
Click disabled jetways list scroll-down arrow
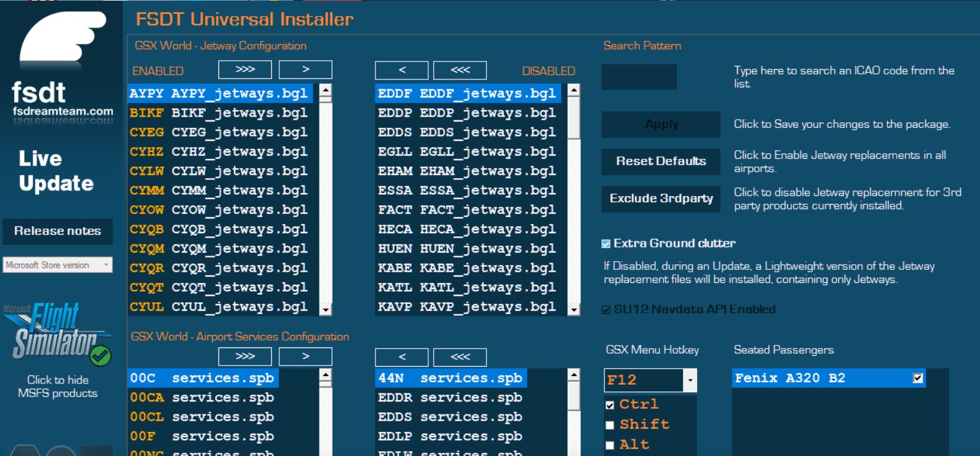pyautogui.click(x=574, y=309)
